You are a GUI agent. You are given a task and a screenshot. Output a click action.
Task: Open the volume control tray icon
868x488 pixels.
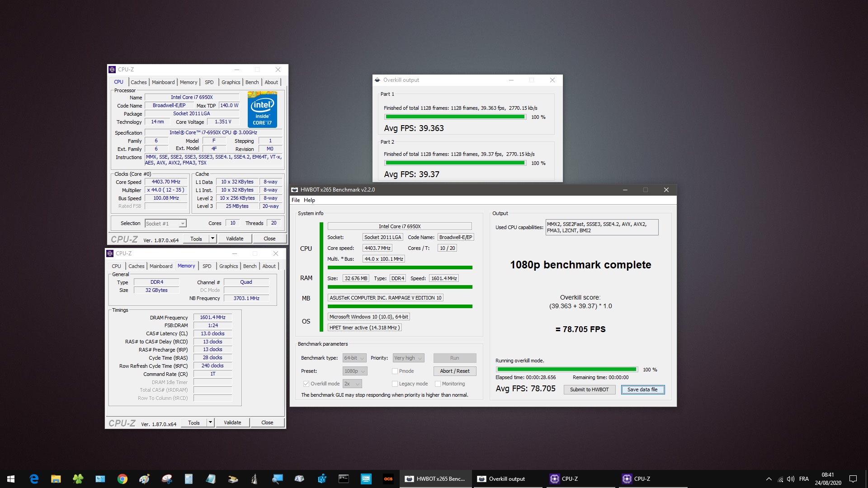(x=791, y=479)
